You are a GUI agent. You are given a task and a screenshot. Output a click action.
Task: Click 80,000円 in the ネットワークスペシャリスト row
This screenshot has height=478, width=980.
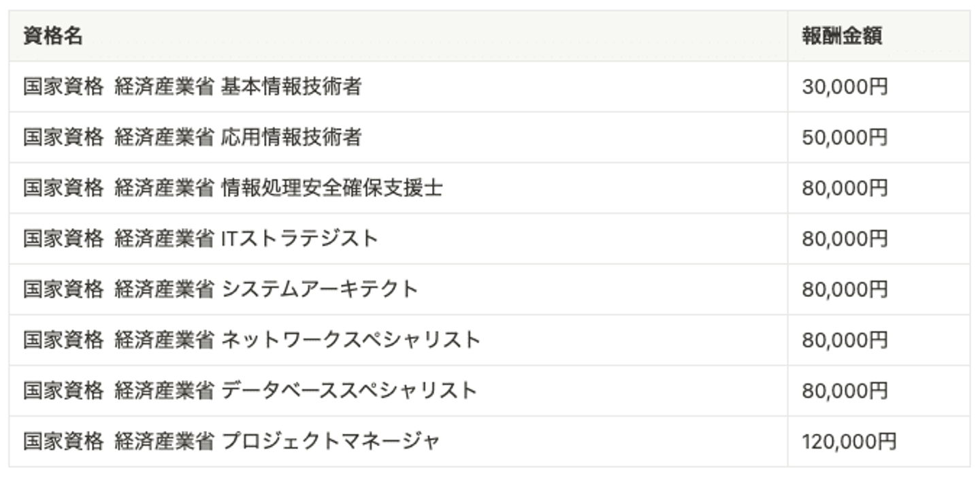click(845, 340)
